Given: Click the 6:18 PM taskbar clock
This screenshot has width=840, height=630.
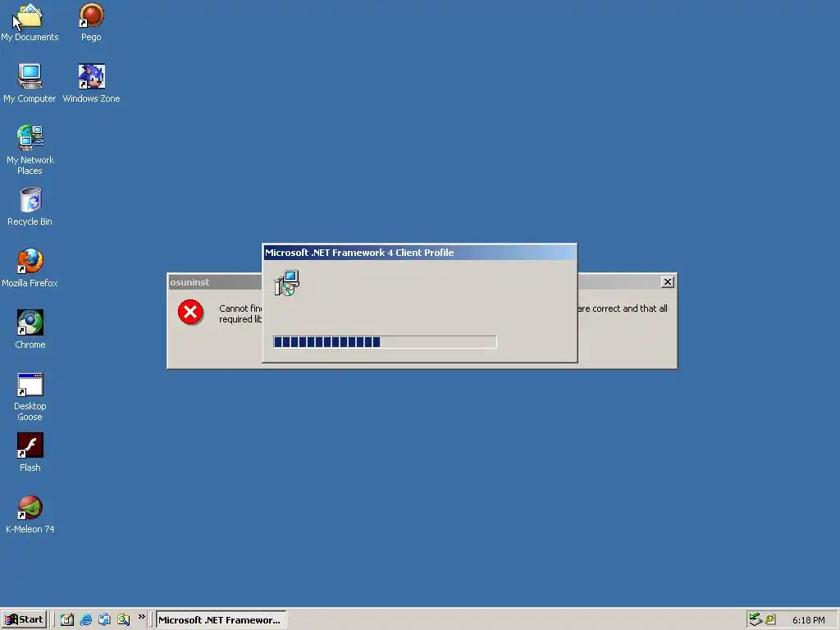Looking at the screenshot, I should (808, 620).
